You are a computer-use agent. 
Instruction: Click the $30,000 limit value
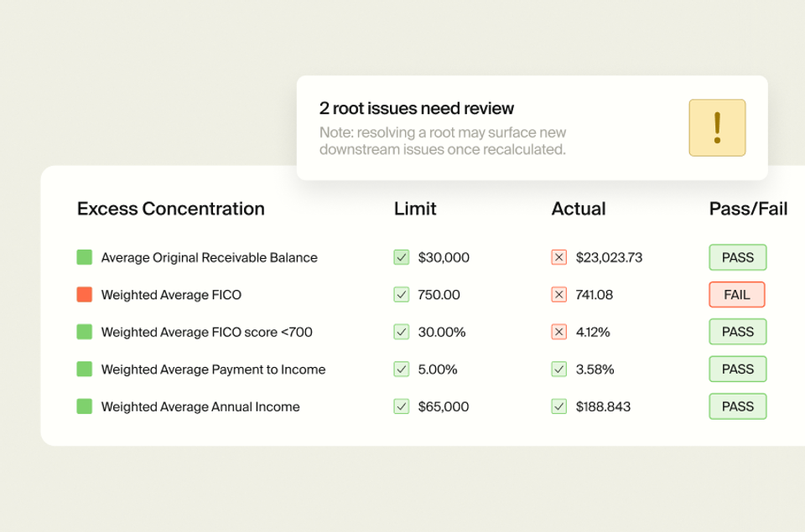(444, 257)
